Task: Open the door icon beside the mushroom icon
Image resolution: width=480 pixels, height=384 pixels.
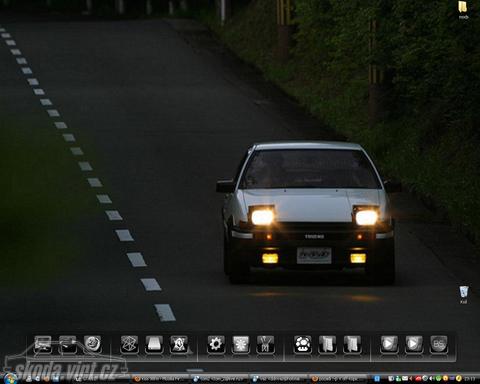Action: [327, 344]
